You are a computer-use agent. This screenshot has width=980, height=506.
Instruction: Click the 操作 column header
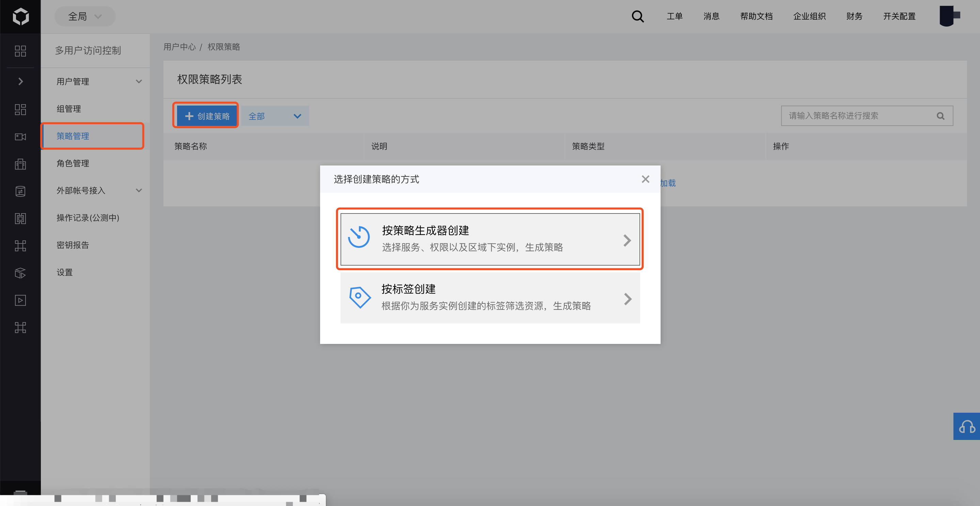tap(781, 146)
